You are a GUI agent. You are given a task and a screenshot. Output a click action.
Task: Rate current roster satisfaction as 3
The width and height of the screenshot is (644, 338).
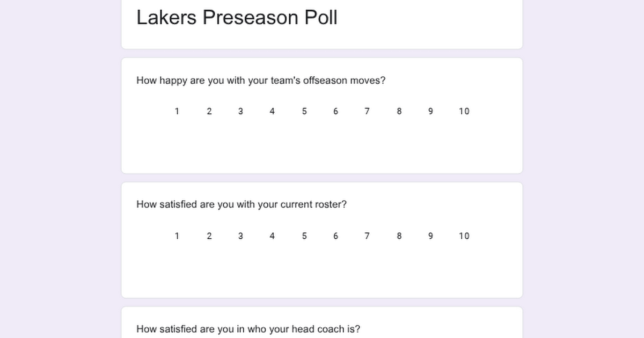[240, 236]
